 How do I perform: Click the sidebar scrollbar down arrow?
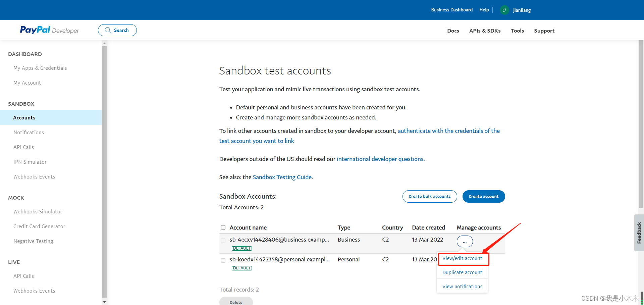(104, 302)
